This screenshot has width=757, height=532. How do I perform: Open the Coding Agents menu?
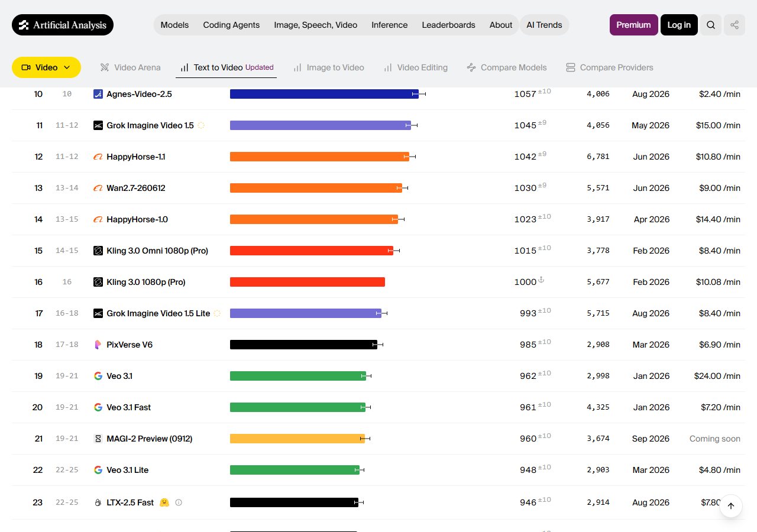tap(231, 25)
